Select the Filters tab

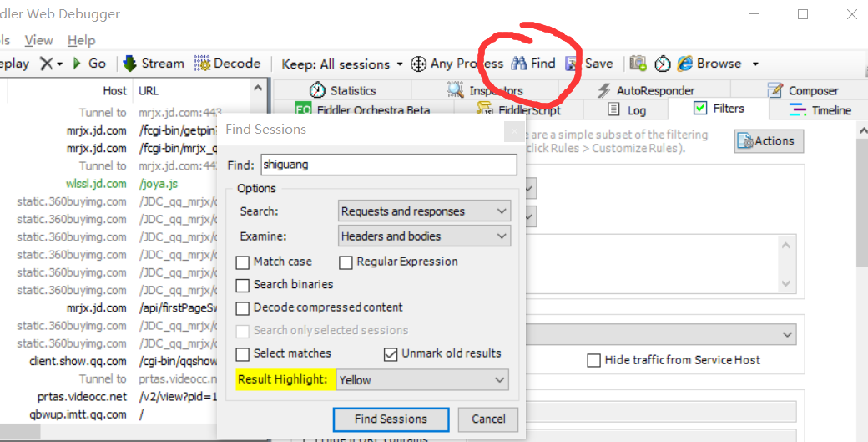point(719,109)
